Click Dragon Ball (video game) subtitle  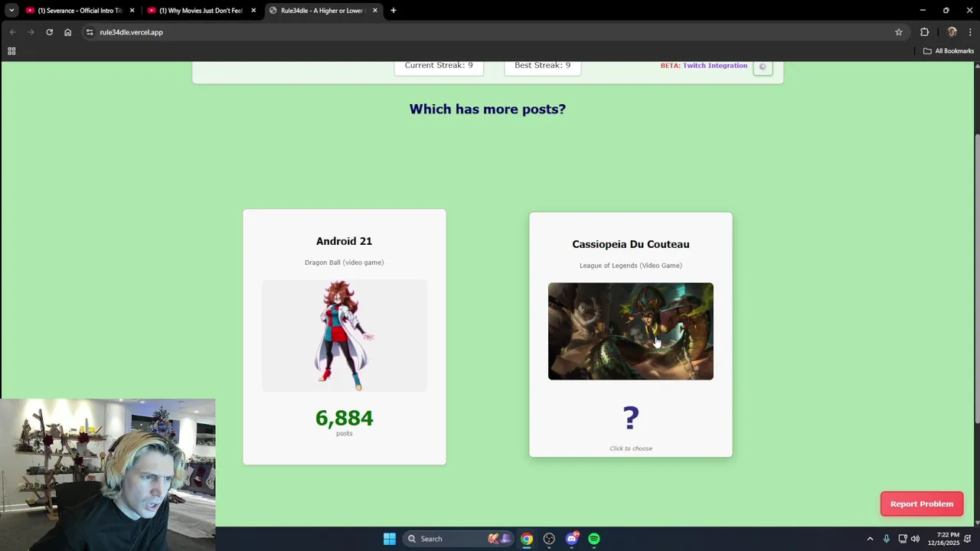(x=345, y=262)
